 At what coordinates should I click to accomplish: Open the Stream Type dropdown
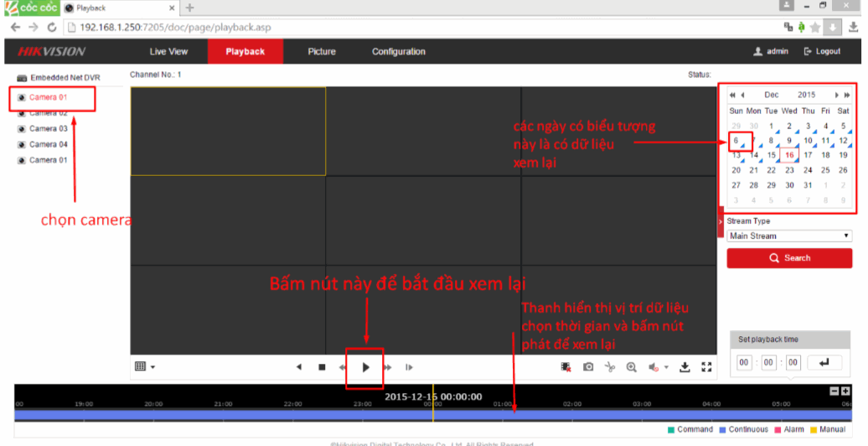coord(789,236)
